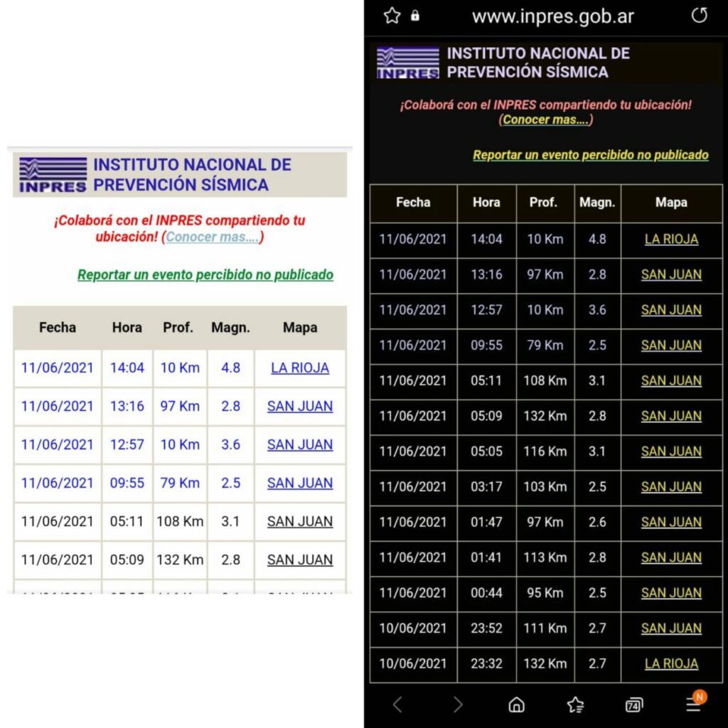Select the www.inpres.gob.ar address field
The image size is (728, 728).
click(x=552, y=17)
